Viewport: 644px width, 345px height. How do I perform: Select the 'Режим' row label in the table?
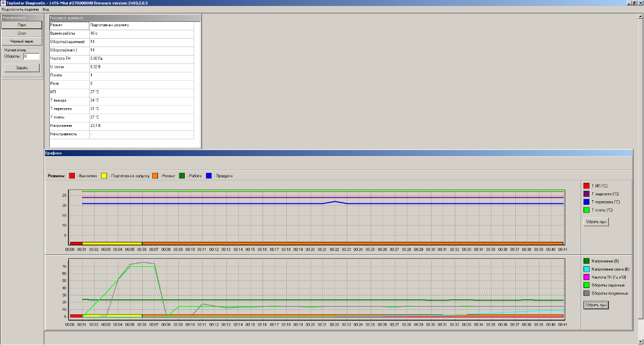tap(69, 25)
